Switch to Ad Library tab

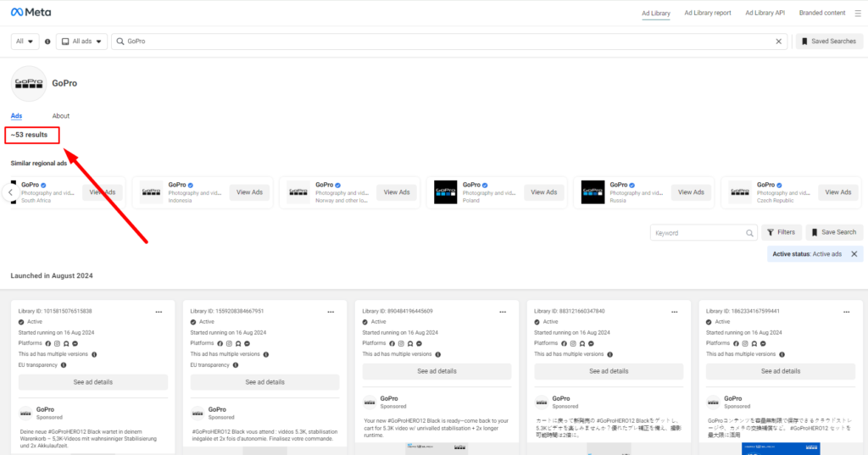coord(656,14)
